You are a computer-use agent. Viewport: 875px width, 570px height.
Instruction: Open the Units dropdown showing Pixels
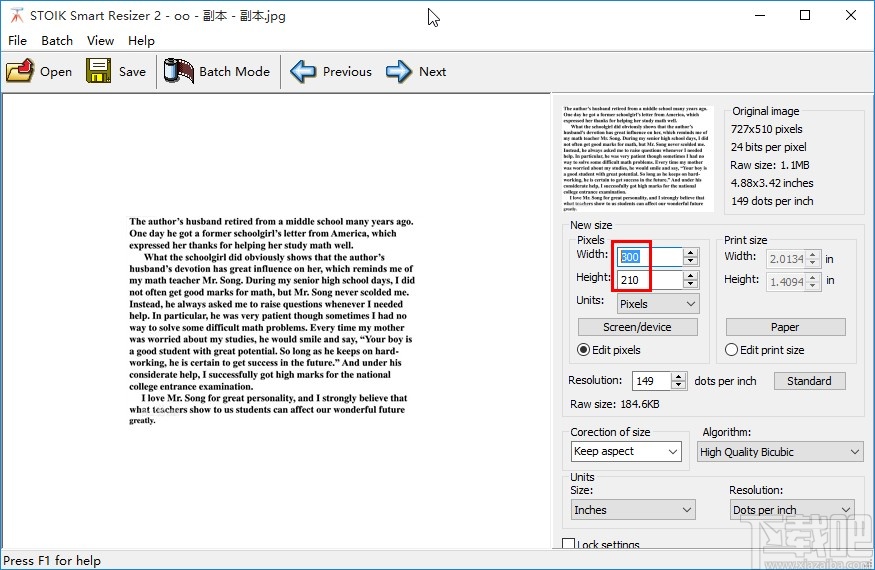point(658,304)
